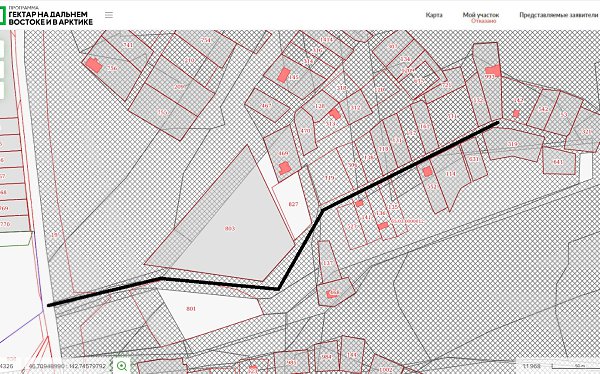
Task: Select the land parcel labeled 319
Action: pyautogui.click(x=512, y=144)
